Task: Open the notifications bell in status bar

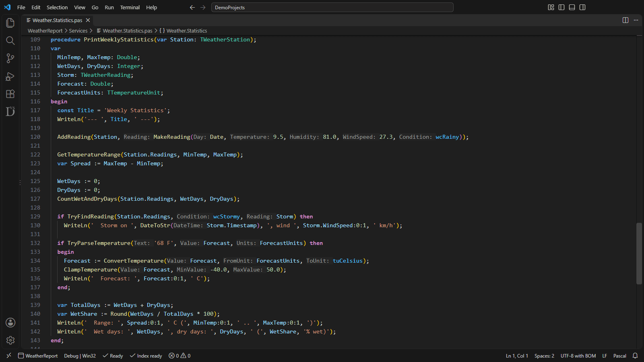Action: tap(635, 356)
